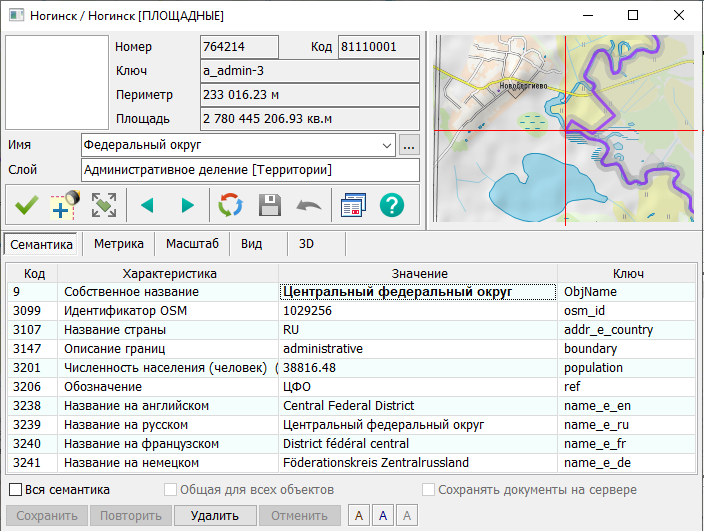The image size is (704, 531).
Task: Expand the 'Имя' dropdown list
Action: pos(386,145)
